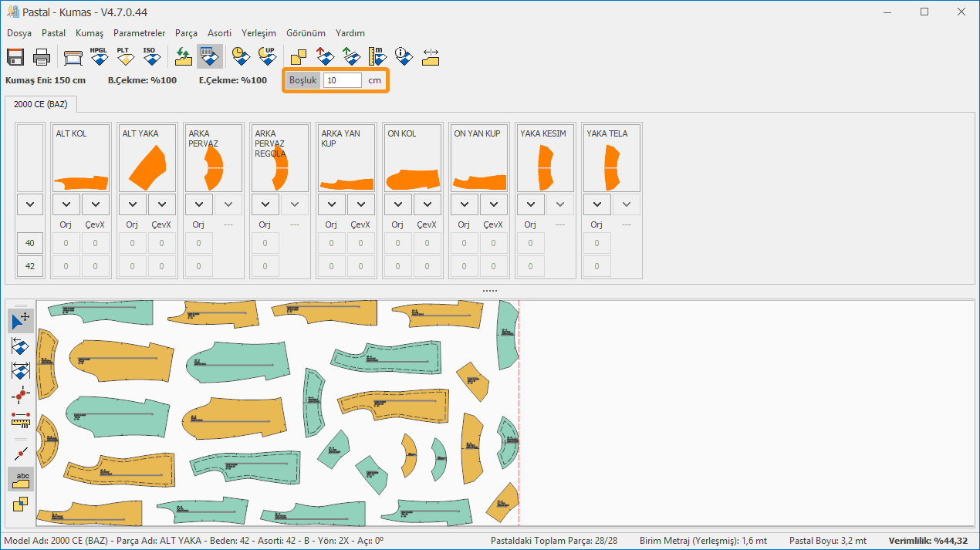This screenshot has height=550, width=980.
Task: Click the PLT export icon
Action: (124, 56)
